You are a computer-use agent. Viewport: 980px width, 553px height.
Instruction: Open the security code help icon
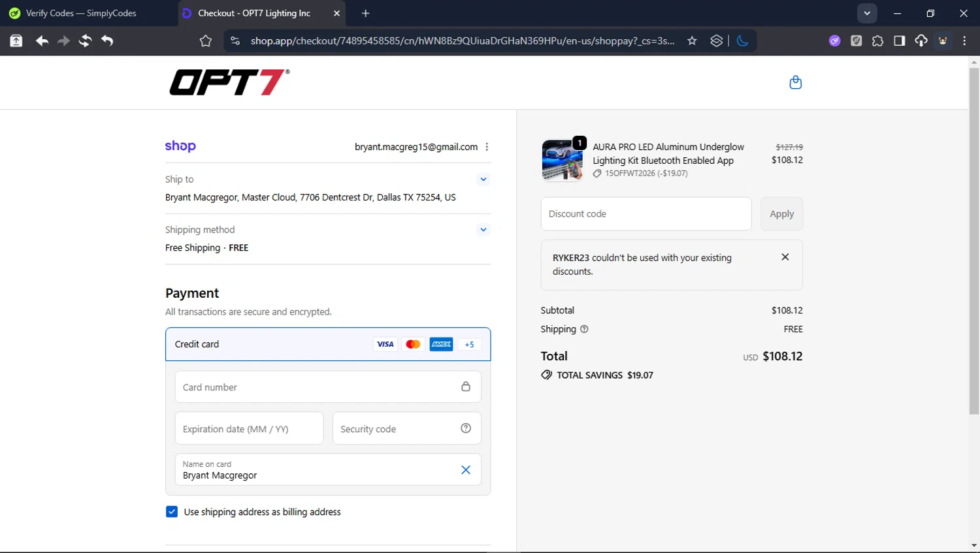(466, 428)
